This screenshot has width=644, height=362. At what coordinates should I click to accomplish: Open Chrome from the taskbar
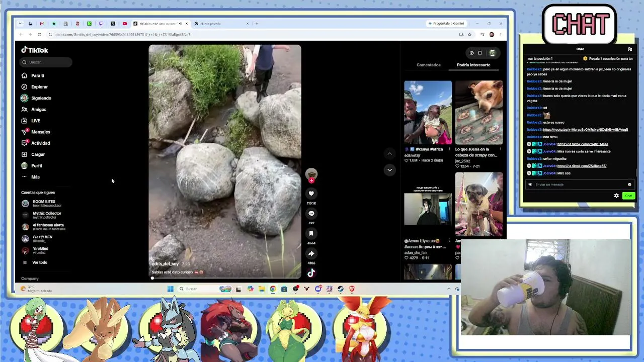[273, 289]
